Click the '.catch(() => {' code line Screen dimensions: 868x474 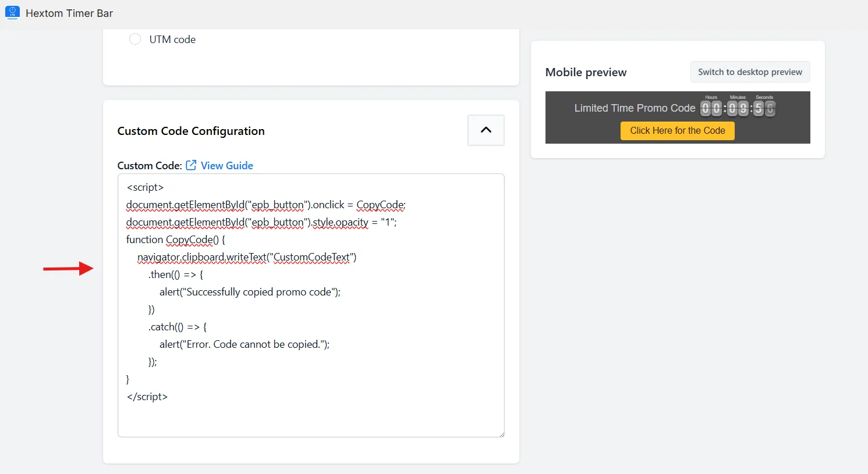click(178, 327)
